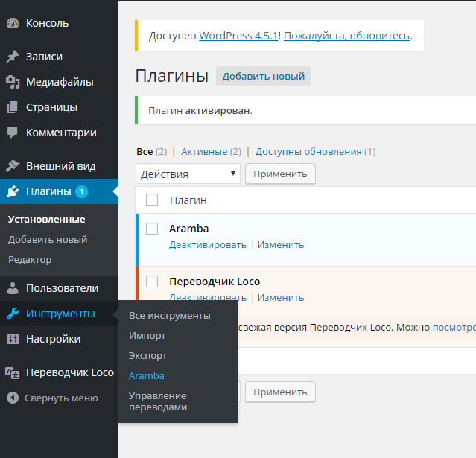This screenshot has width=476, height=458.
Task: Choose Все инструменты in flyout menu
Action: tap(170, 316)
